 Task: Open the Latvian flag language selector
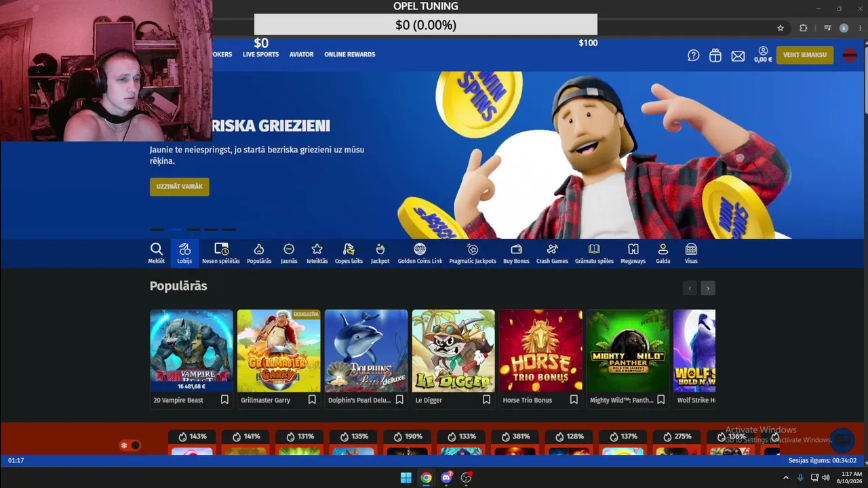[x=850, y=56]
